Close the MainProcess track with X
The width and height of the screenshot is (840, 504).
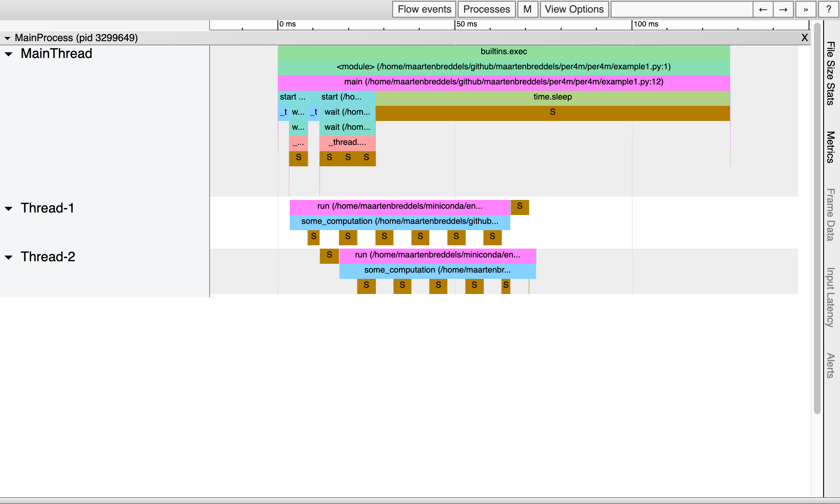(x=804, y=38)
